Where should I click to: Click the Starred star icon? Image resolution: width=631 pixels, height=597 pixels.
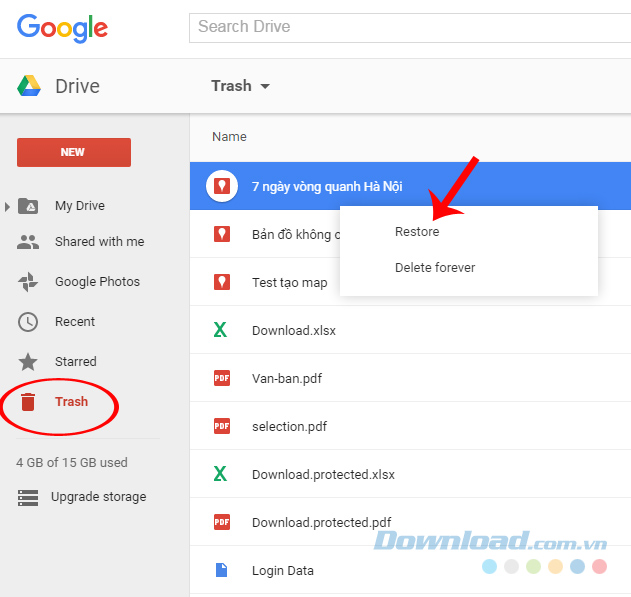click(28, 362)
